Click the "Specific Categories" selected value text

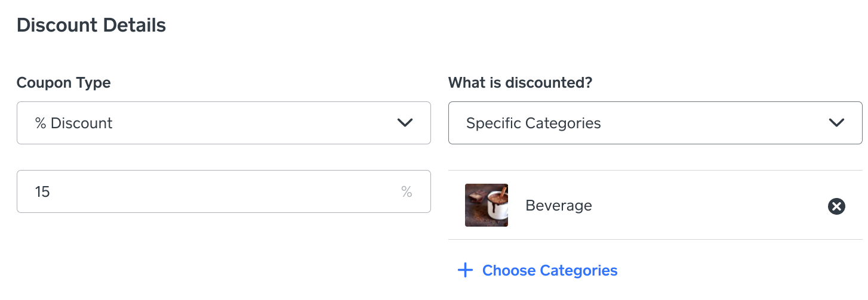(533, 123)
